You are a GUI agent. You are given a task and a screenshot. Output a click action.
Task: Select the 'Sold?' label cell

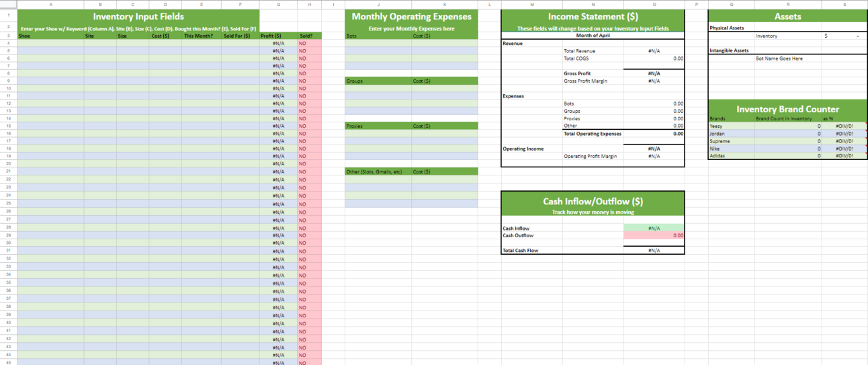[310, 36]
